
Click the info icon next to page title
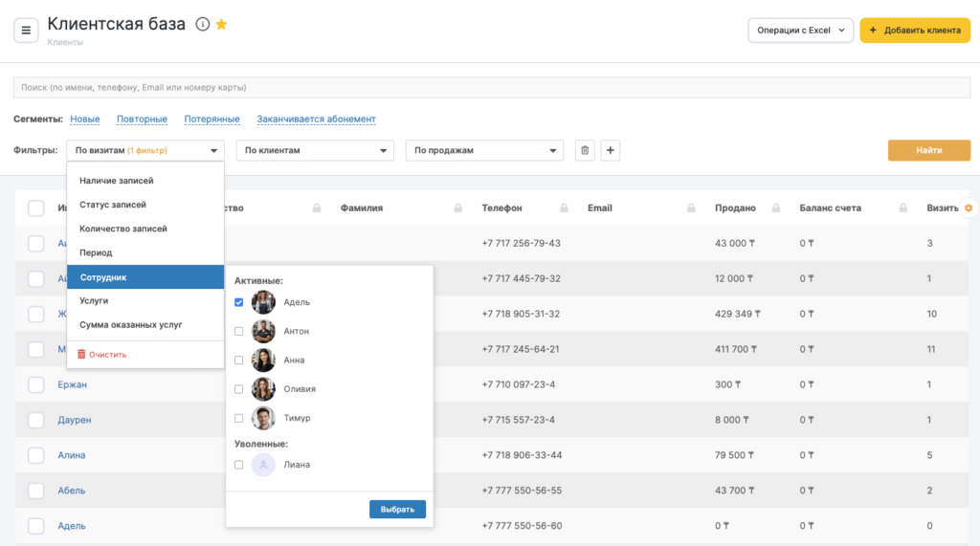[x=202, y=25]
